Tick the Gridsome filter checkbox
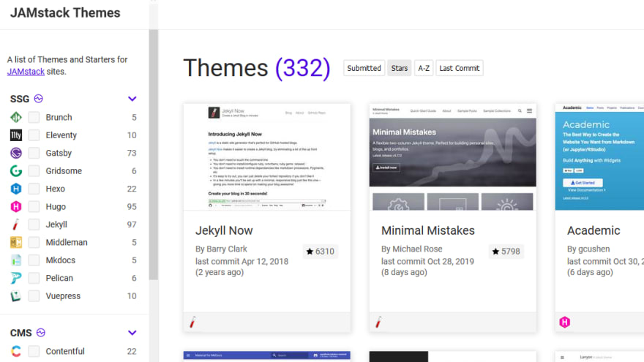This screenshot has height=362, width=644. click(34, 170)
